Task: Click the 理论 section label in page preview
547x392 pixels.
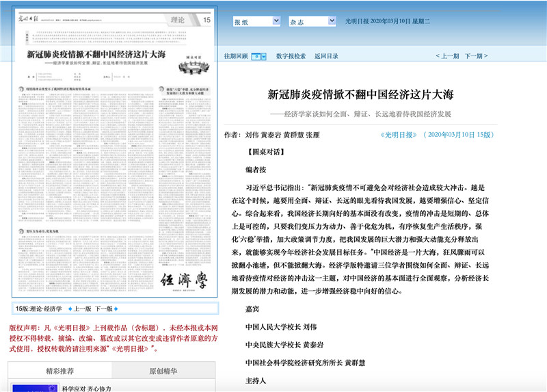Action: pyautogui.click(x=178, y=20)
